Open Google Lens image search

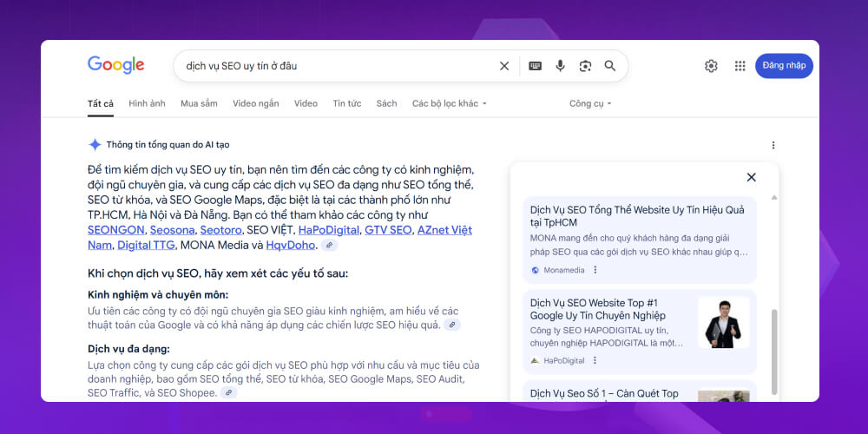[x=585, y=66]
